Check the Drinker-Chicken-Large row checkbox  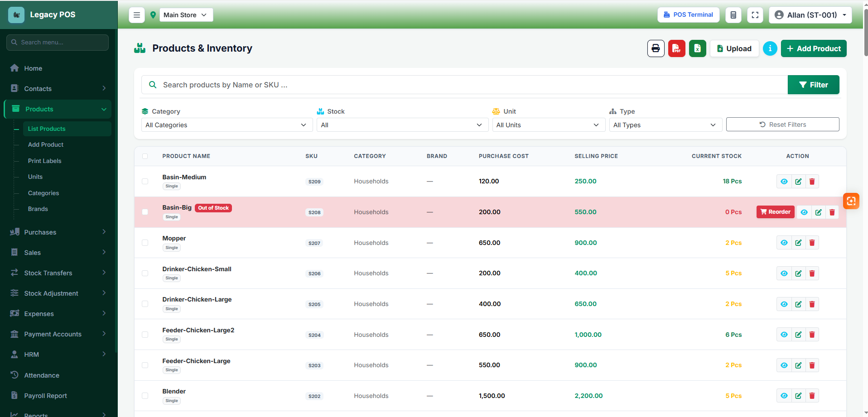tap(145, 304)
